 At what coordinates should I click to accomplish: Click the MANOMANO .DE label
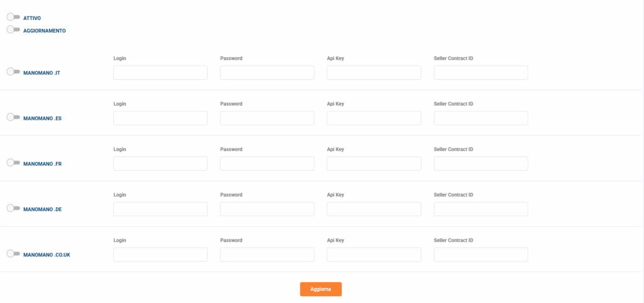pyautogui.click(x=42, y=209)
